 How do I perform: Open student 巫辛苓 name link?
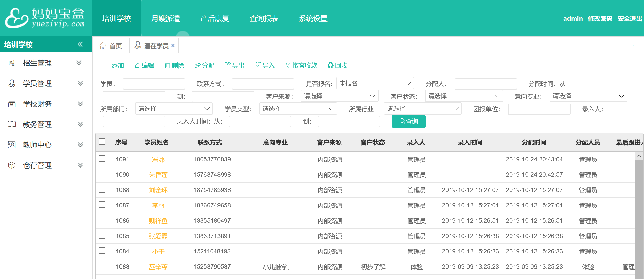(x=158, y=267)
